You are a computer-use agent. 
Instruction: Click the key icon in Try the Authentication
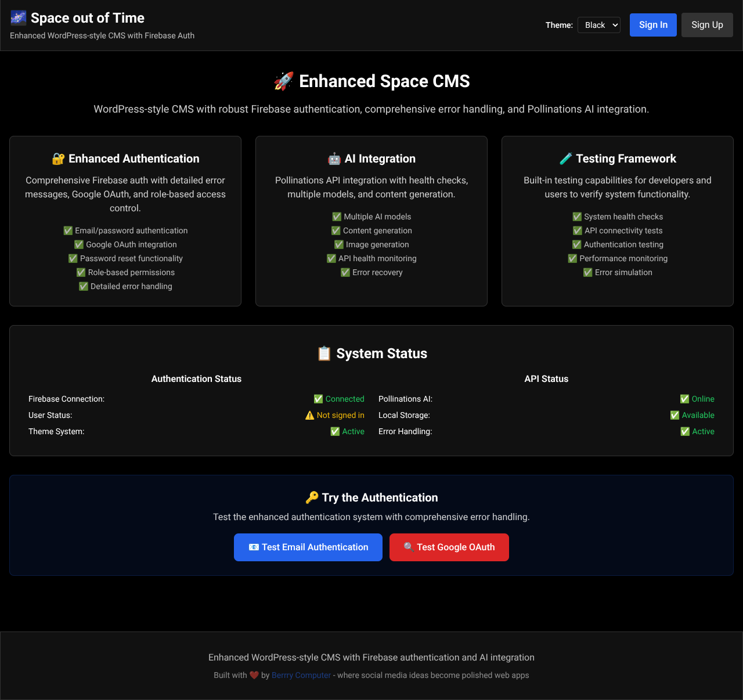[x=313, y=497]
